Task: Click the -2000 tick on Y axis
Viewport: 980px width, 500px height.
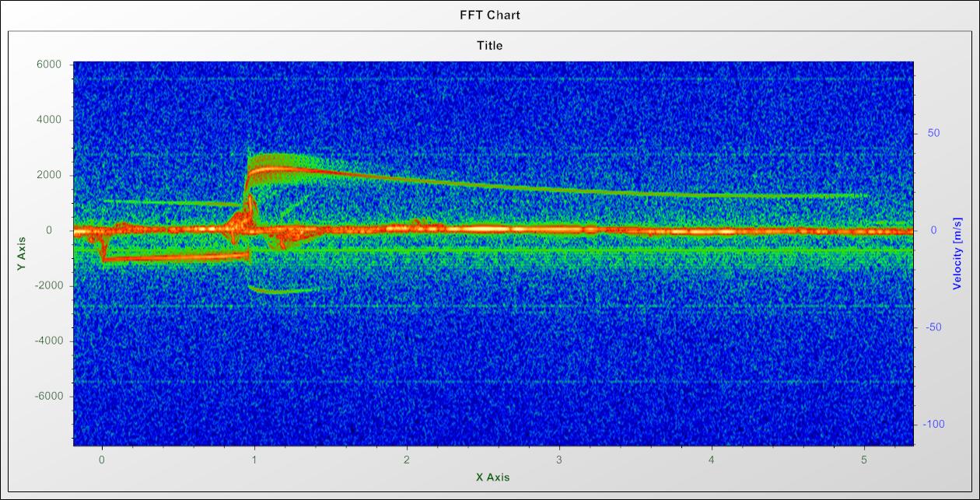Action: click(x=47, y=285)
